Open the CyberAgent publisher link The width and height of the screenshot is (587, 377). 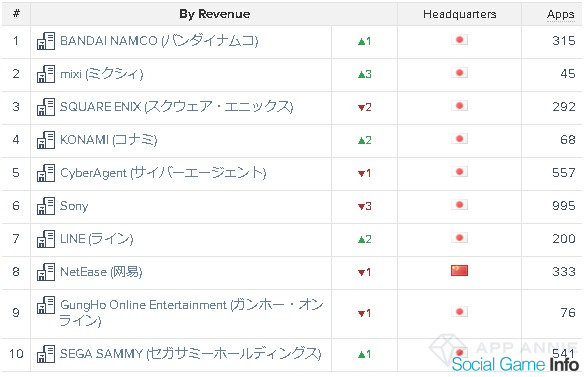point(163,173)
